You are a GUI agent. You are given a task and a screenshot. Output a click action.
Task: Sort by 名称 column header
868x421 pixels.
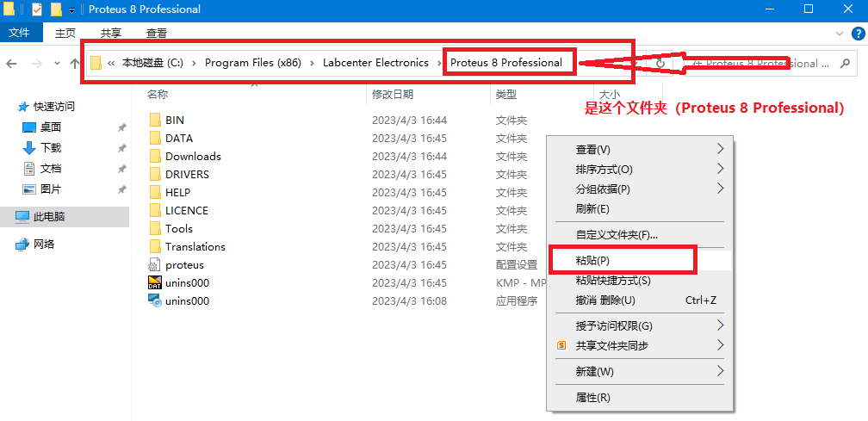(x=158, y=95)
